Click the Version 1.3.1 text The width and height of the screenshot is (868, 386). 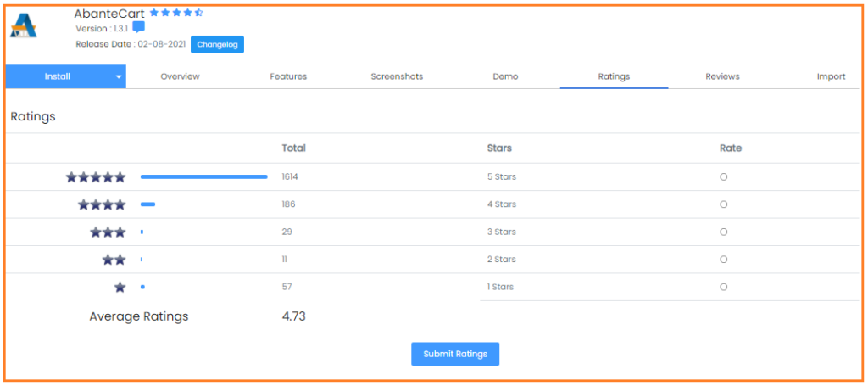(x=102, y=29)
